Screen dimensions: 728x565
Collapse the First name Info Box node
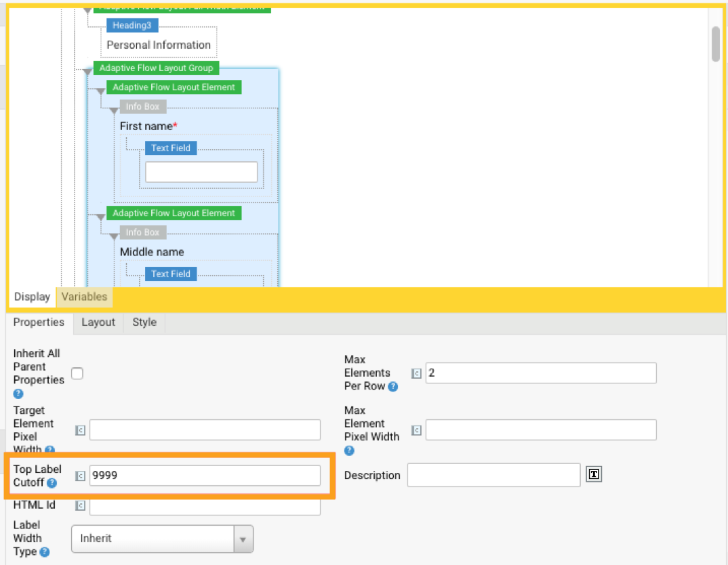[114, 110]
